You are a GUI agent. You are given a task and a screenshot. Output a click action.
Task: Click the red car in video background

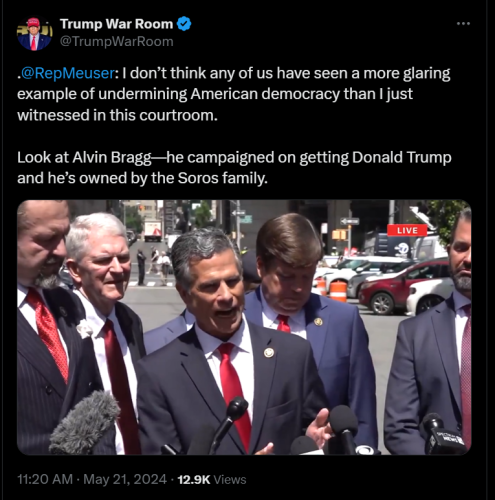tap(404, 286)
